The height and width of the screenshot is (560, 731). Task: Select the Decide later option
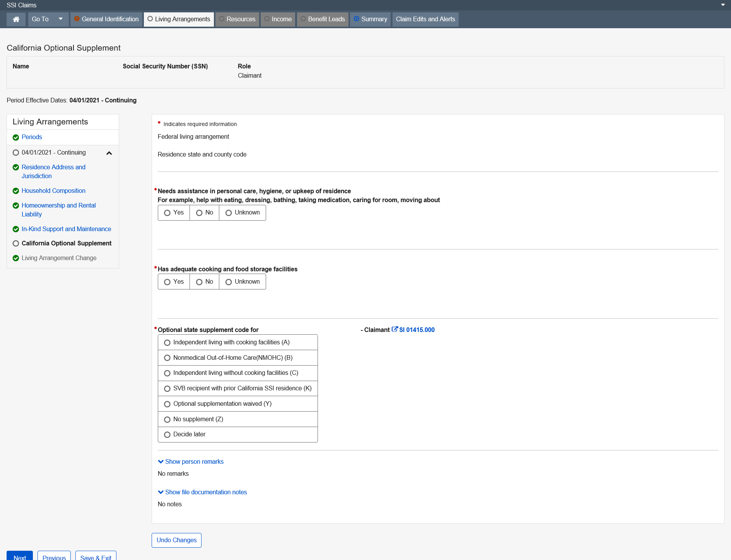point(167,435)
